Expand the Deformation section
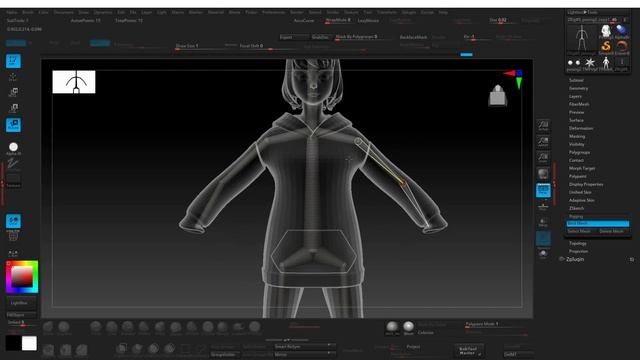The width and height of the screenshot is (640, 360). [x=581, y=128]
